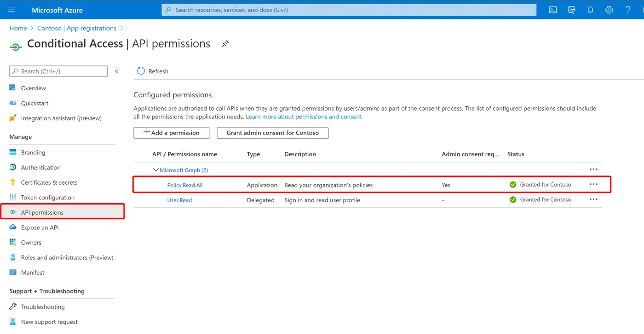Click the Quickstart cloud icon
This screenshot has height=334, width=644.
click(13, 103)
